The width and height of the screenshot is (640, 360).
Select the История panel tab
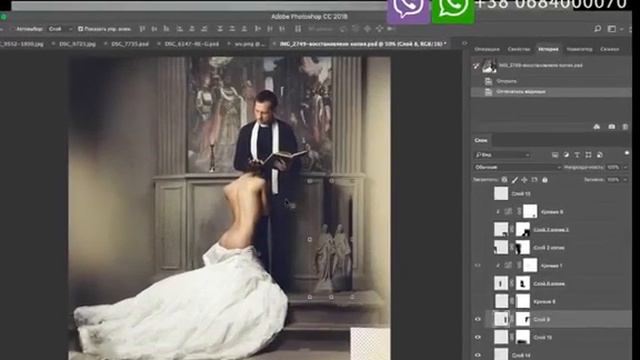tap(548, 49)
